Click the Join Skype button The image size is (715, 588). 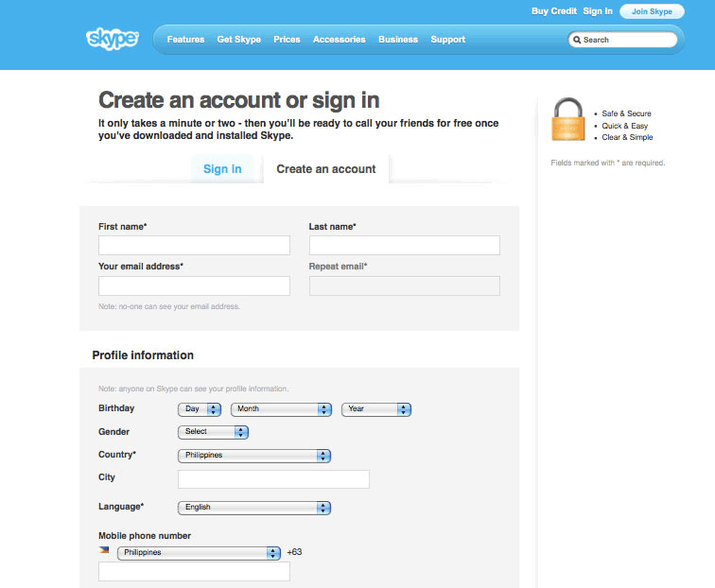coord(652,11)
